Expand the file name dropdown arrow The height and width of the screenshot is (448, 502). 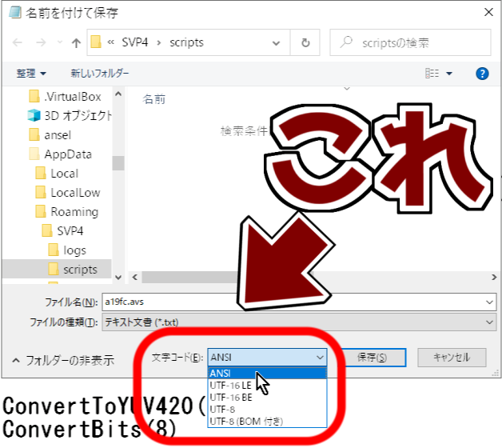coord(489,302)
